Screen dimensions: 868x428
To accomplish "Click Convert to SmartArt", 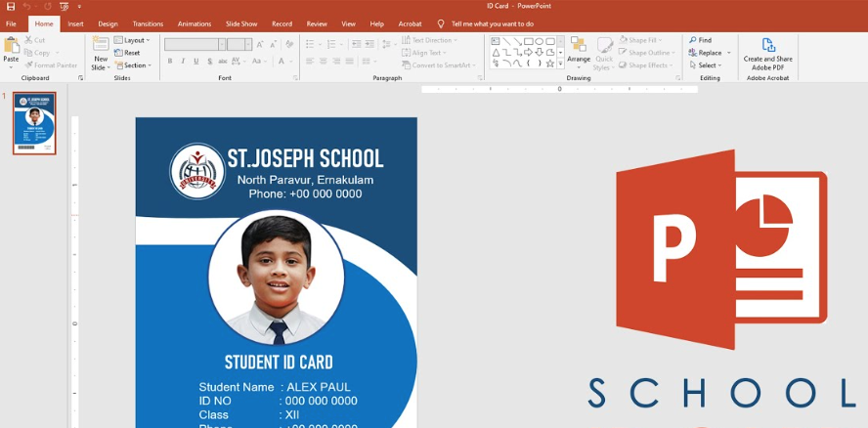I will [x=439, y=65].
